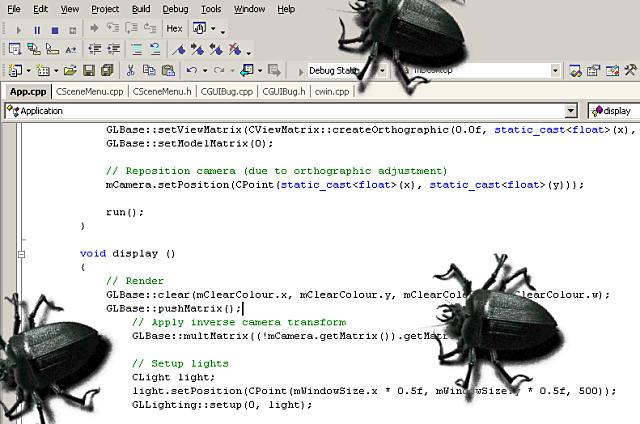Step Out with the debug icon

coord(150,28)
